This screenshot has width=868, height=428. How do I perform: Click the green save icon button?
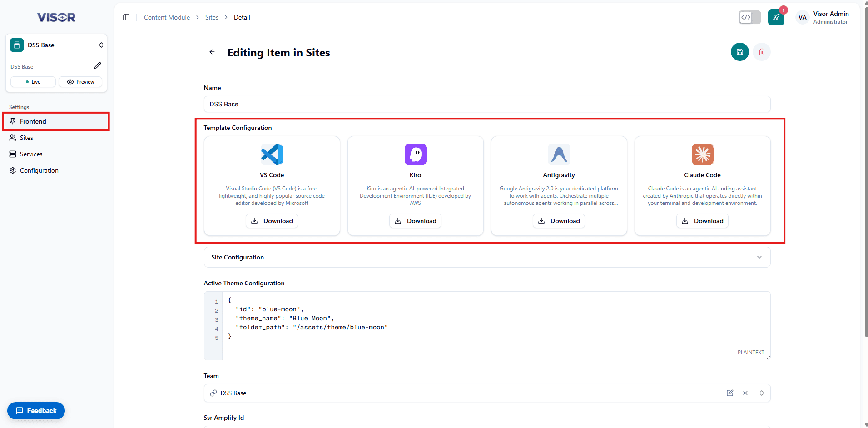[739, 52]
